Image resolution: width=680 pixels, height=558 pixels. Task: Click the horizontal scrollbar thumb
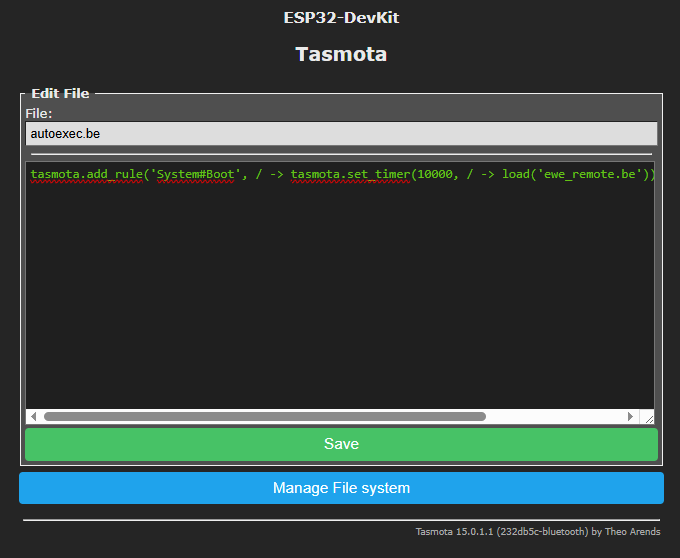pyautogui.click(x=265, y=417)
